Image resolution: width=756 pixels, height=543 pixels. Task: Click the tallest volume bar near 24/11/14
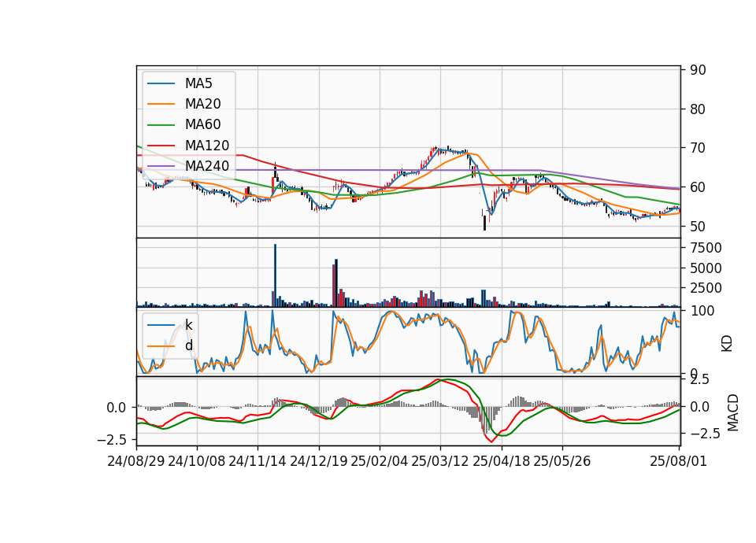[275, 275]
